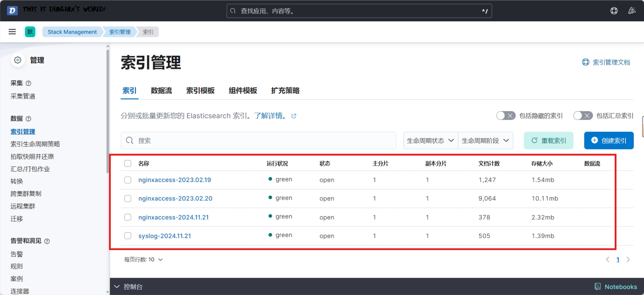Click the search icon in the global search bar

[233, 11]
